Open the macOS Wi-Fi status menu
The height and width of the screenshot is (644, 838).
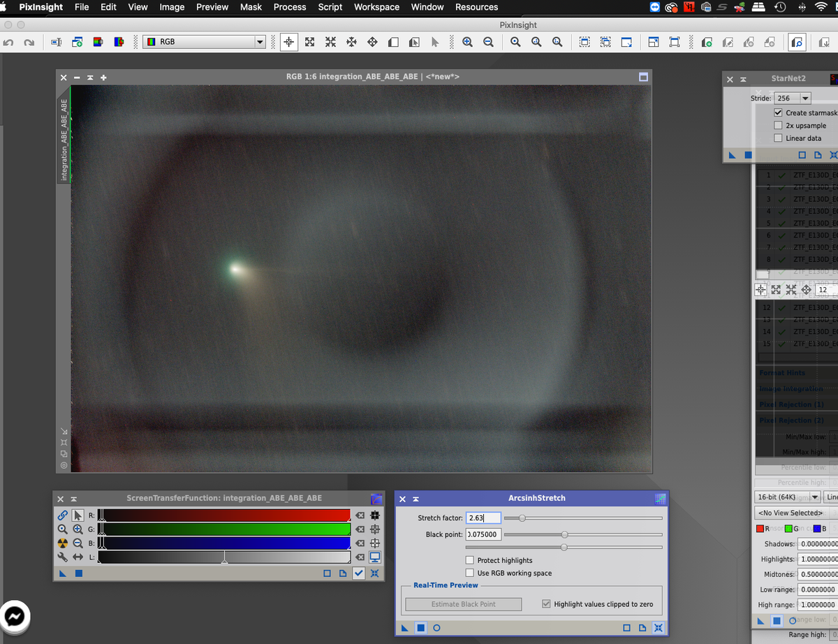[820, 7]
